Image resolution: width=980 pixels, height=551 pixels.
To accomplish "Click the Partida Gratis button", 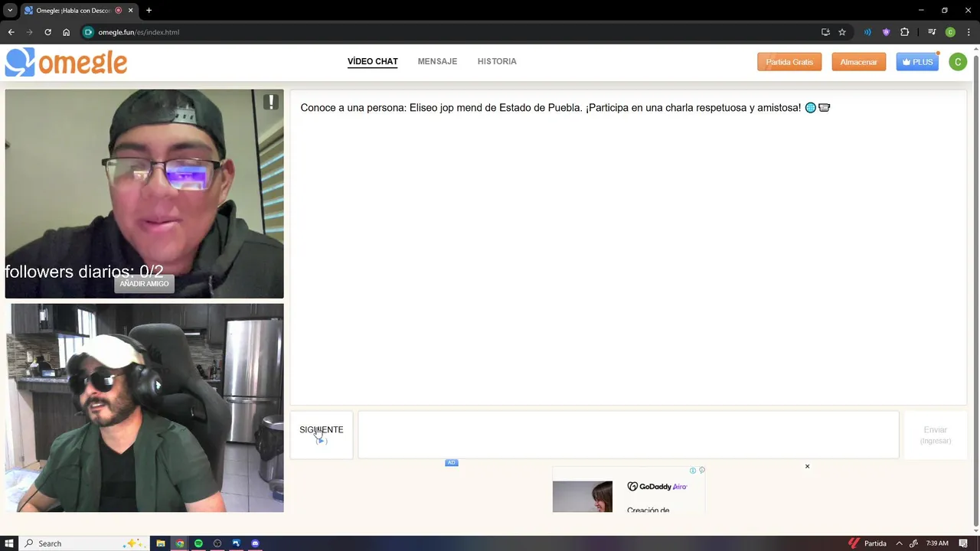I will pos(789,62).
